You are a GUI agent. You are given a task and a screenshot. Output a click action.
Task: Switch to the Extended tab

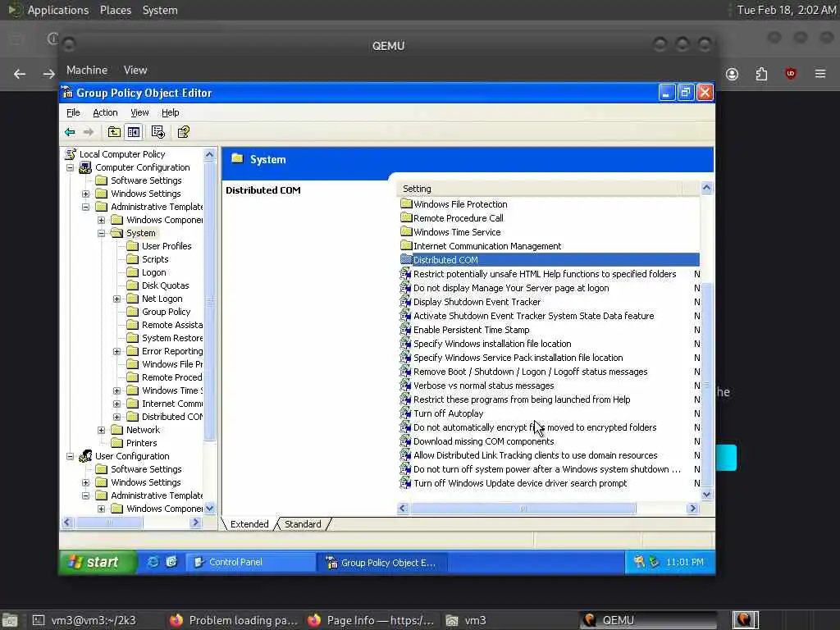pyautogui.click(x=249, y=524)
